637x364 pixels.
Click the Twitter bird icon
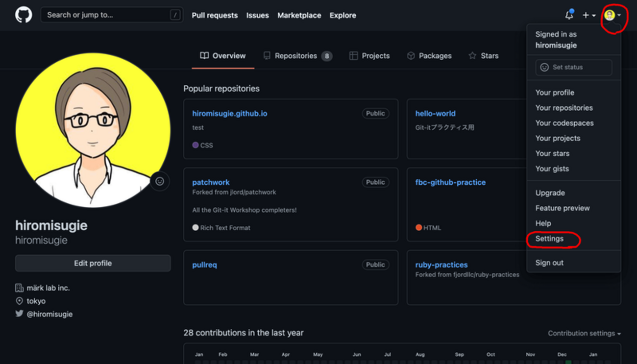(20, 314)
